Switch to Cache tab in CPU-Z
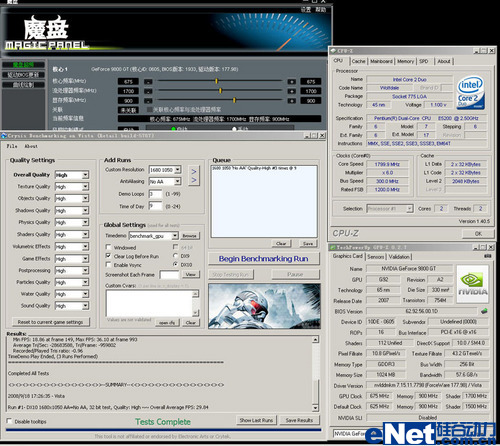The width and height of the screenshot is (500, 446). (358, 61)
